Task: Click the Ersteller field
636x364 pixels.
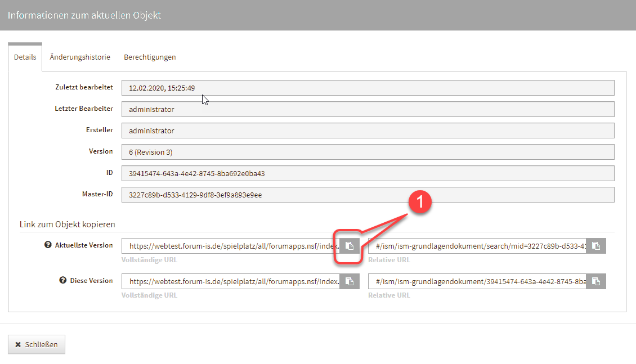Action: [368, 131]
